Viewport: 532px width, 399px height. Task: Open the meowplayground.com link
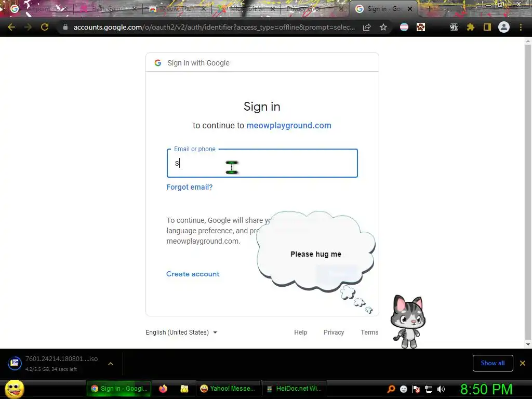pos(289,126)
